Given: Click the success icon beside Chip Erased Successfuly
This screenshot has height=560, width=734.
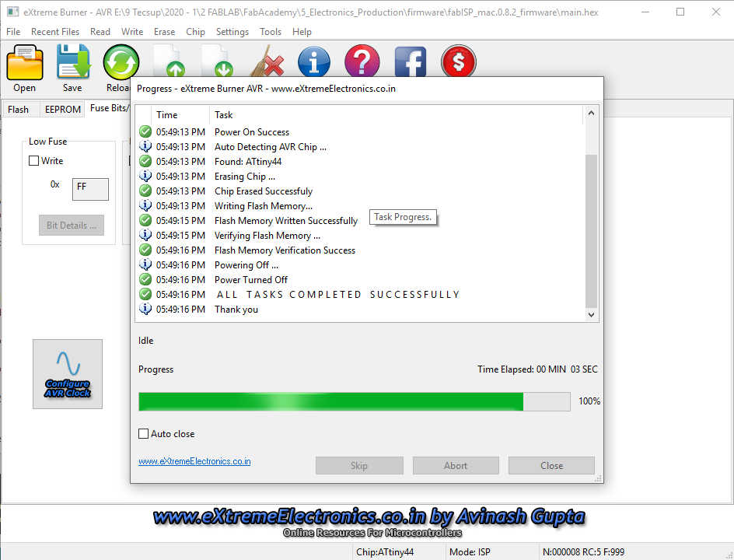Looking at the screenshot, I should pos(145,191).
